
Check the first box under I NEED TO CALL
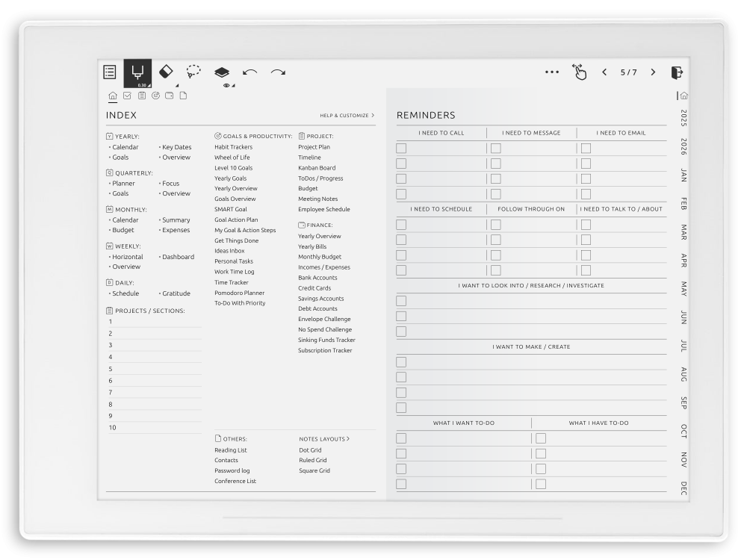(x=401, y=148)
